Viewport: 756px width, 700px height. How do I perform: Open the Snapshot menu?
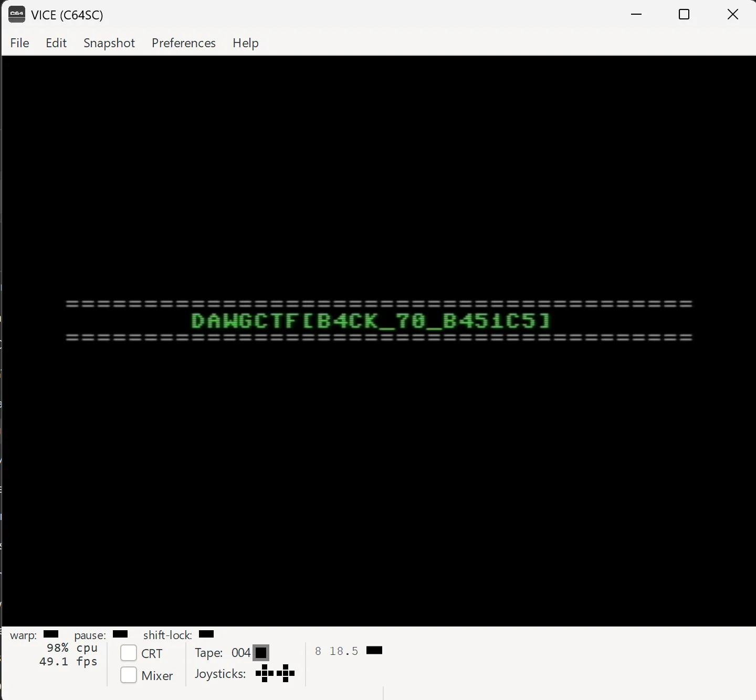(x=109, y=43)
